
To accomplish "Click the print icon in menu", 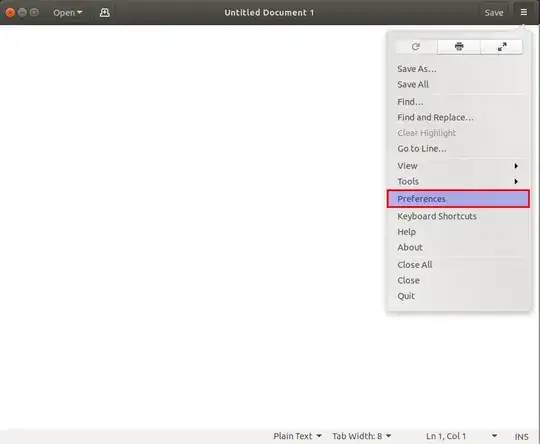I will 459,47.
